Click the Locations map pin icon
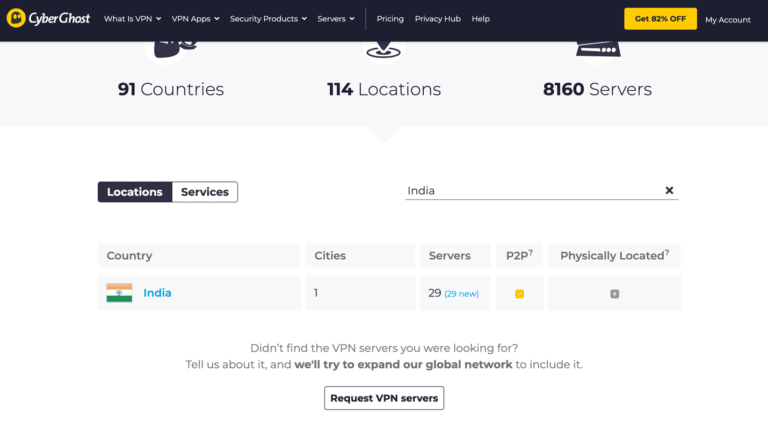Screen dimensions: 768x431 (384, 50)
